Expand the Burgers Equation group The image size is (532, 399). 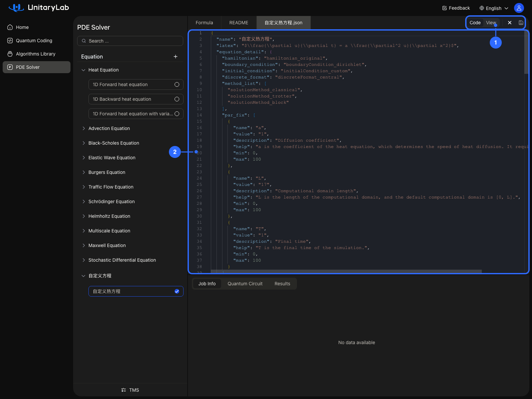click(x=83, y=172)
